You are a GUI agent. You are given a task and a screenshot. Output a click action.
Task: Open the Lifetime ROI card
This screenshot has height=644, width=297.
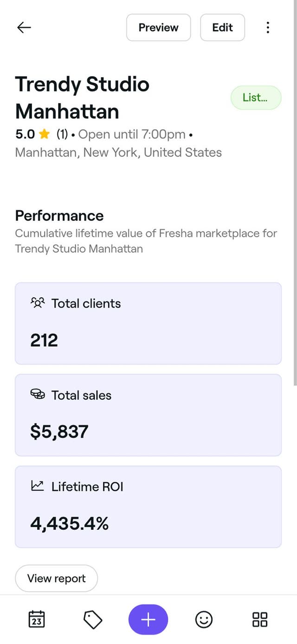pos(148,507)
